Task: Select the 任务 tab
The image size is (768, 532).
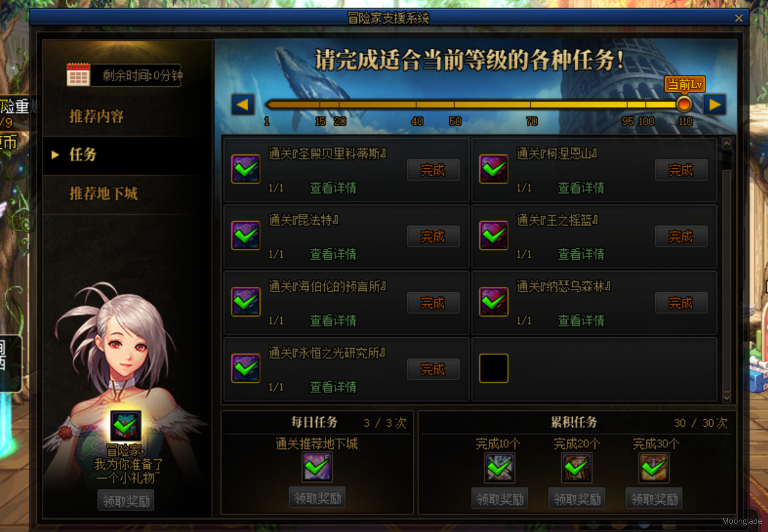Action: 83,154
